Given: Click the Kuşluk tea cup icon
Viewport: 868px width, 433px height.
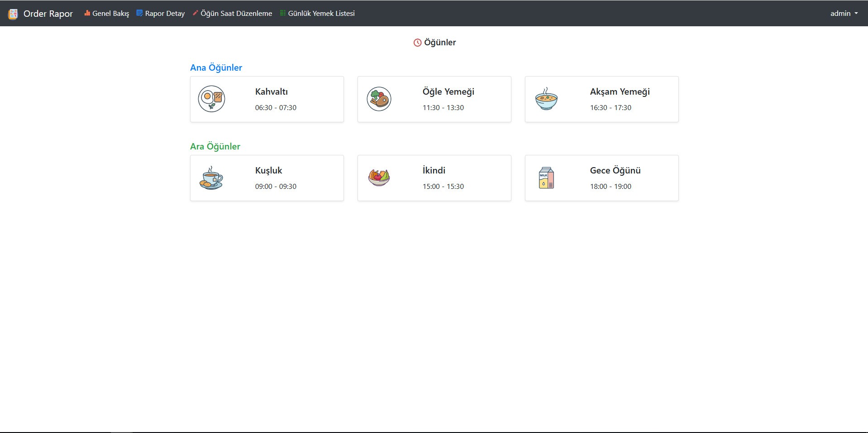Looking at the screenshot, I should 211,178.
